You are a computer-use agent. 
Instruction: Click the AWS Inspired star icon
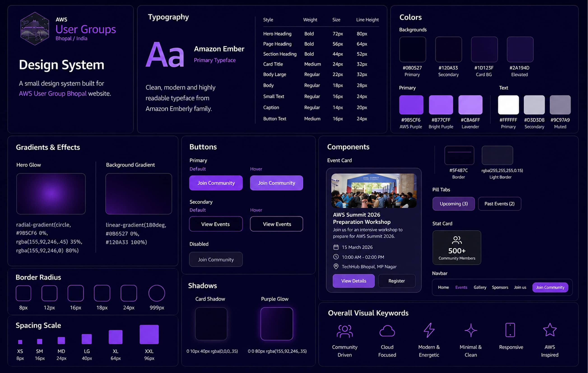pyautogui.click(x=550, y=330)
